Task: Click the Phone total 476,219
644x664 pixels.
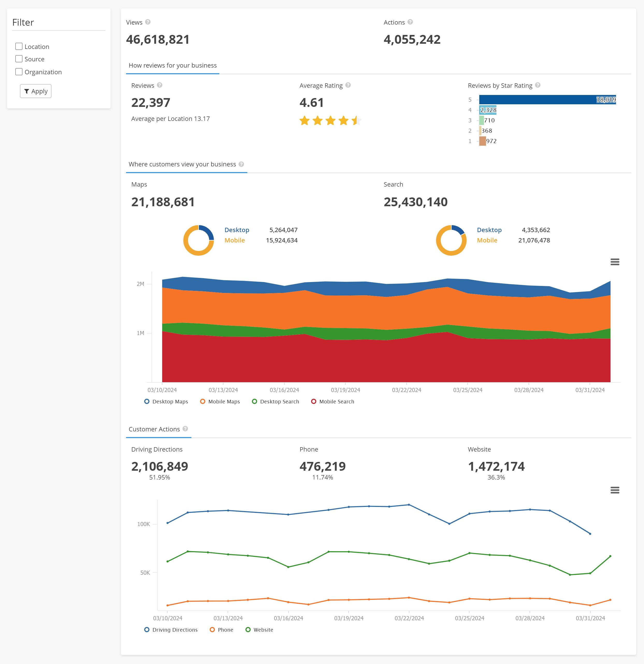Action: click(323, 467)
